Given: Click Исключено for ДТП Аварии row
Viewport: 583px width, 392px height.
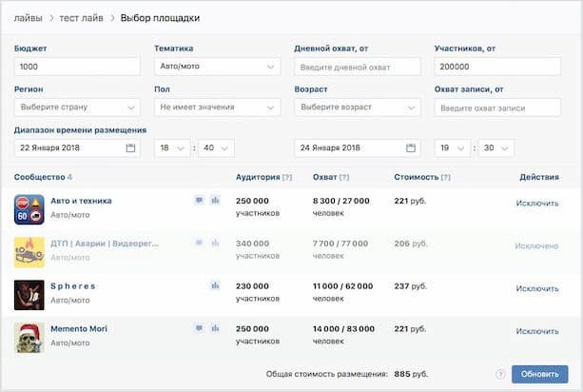Looking at the screenshot, I should coord(536,246).
